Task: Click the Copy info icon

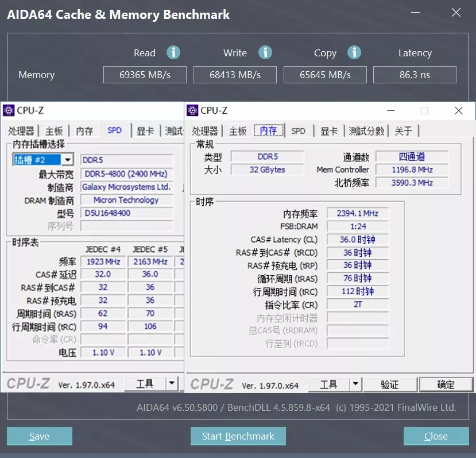Action: click(354, 52)
